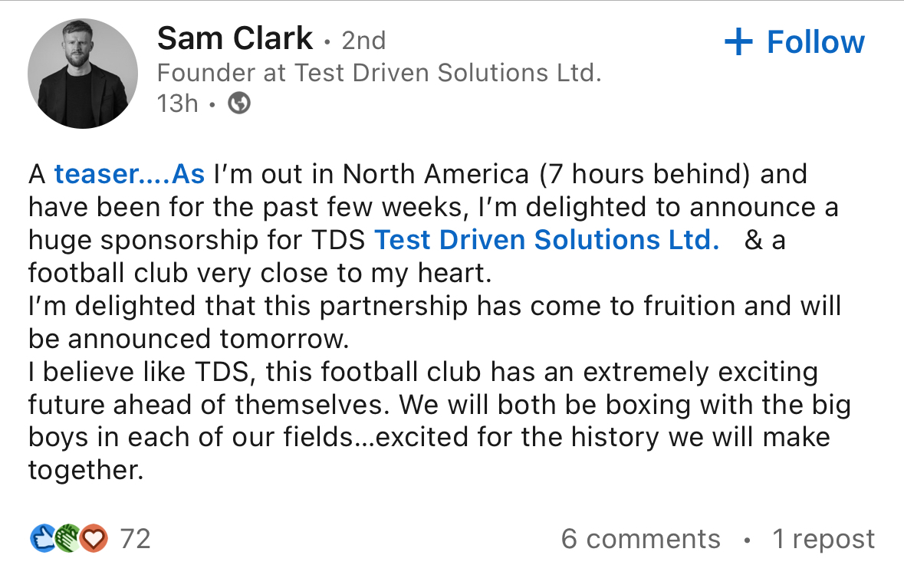
Task: Click the green clapping celebrate reaction icon
Action: [x=68, y=538]
